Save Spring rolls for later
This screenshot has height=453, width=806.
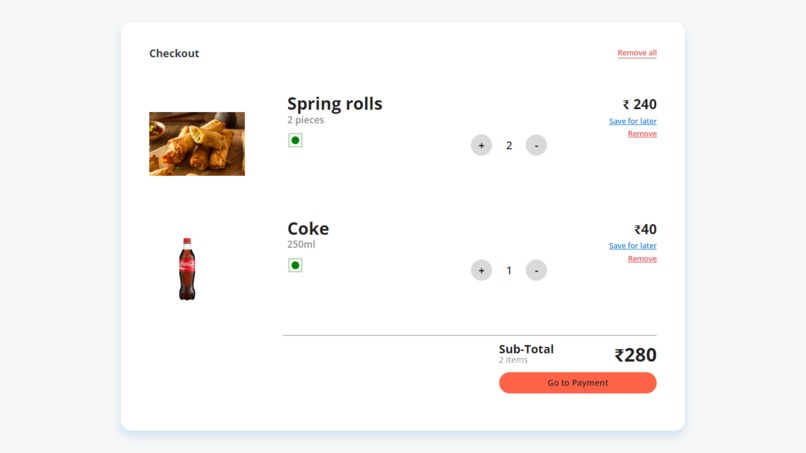click(633, 121)
